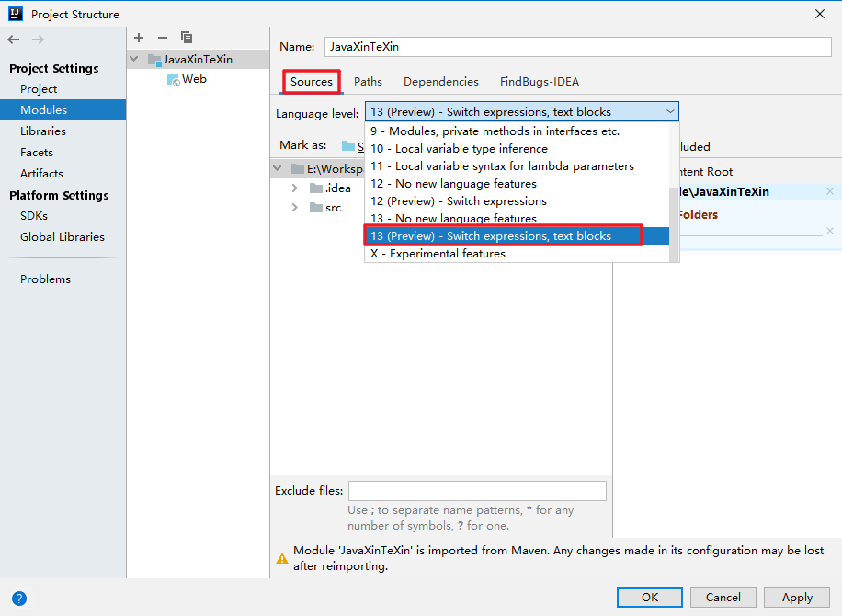Click the forward navigation arrow
This screenshot has height=616, width=842.
click(x=38, y=40)
